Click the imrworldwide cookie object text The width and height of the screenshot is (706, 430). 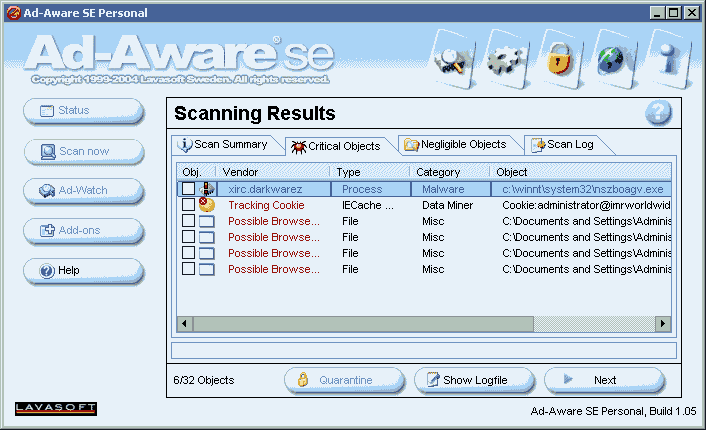pos(586,205)
